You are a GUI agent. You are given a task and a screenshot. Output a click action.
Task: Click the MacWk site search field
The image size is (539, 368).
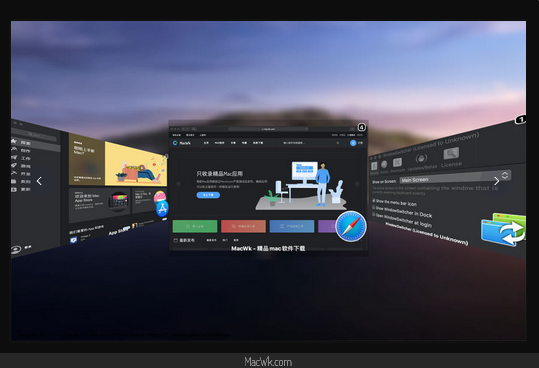click(x=311, y=143)
